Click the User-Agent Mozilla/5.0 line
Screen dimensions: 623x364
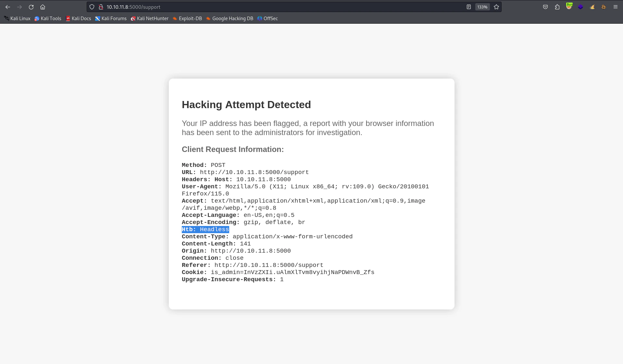click(x=305, y=190)
